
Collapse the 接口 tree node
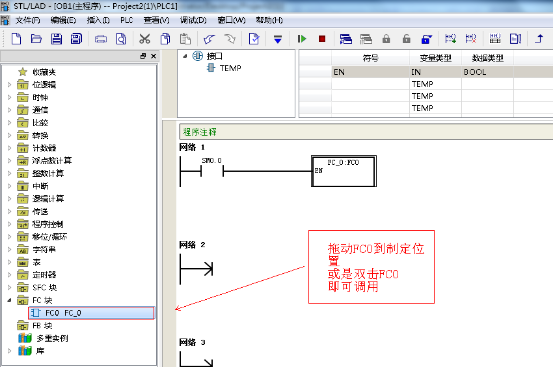click(x=185, y=56)
